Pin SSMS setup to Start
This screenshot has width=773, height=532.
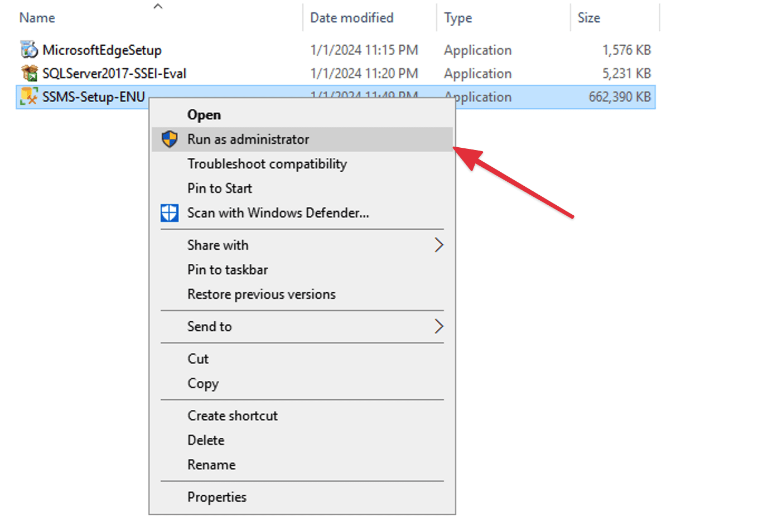click(x=219, y=188)
